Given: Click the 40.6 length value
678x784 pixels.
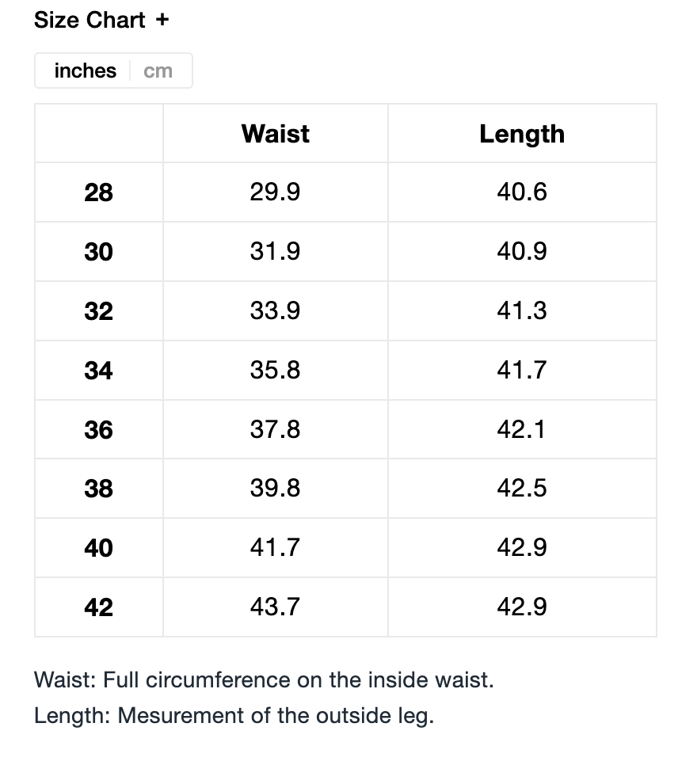Looking at the screenshot, I should point(522,192).
